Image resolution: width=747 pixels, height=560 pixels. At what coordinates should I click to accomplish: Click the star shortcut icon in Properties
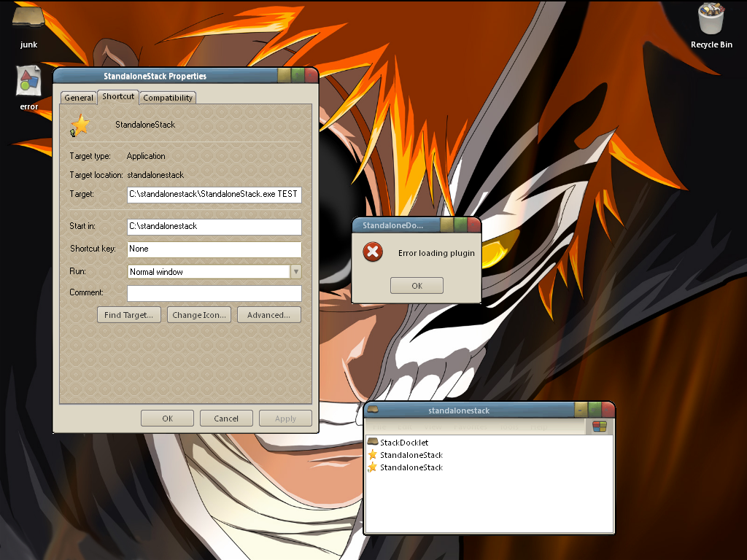coord(80,125)
